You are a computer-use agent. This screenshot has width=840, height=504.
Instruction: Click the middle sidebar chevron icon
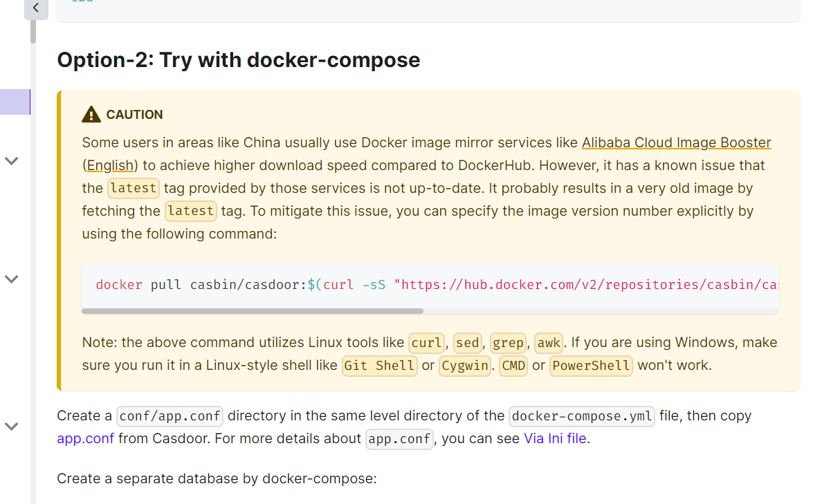(x=11, y=279)
